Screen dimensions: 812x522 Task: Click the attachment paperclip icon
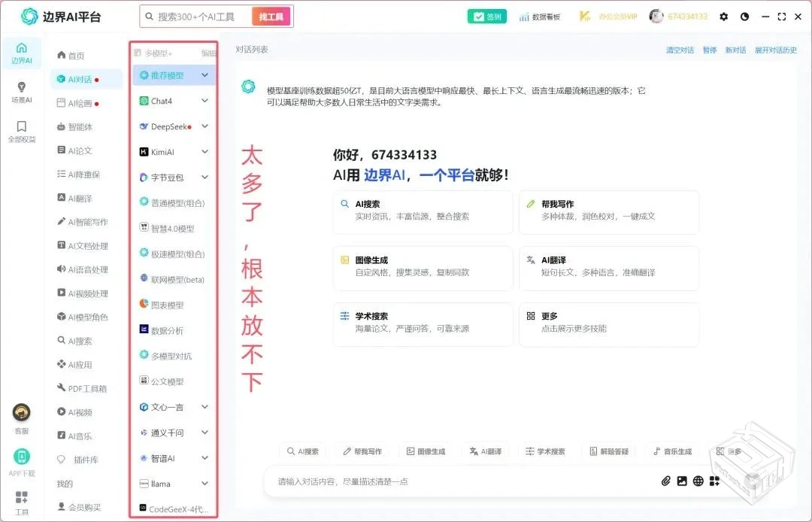(x=665, y=481)
